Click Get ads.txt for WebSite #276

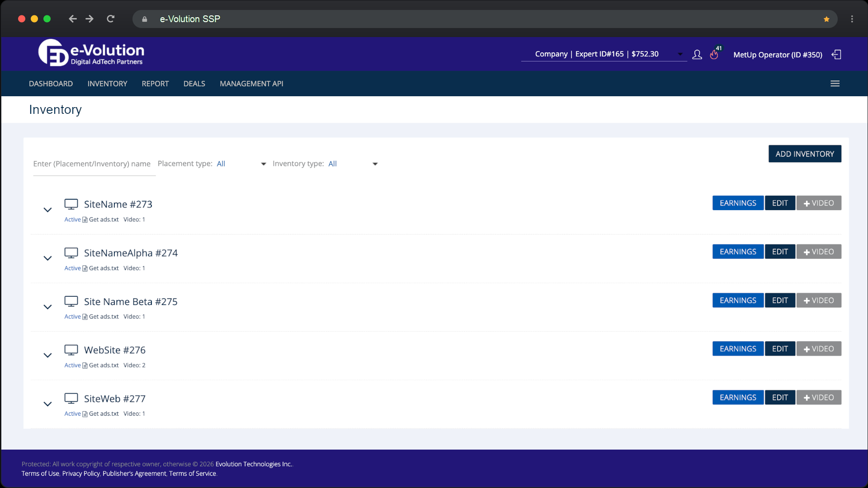tap(104, 366)
